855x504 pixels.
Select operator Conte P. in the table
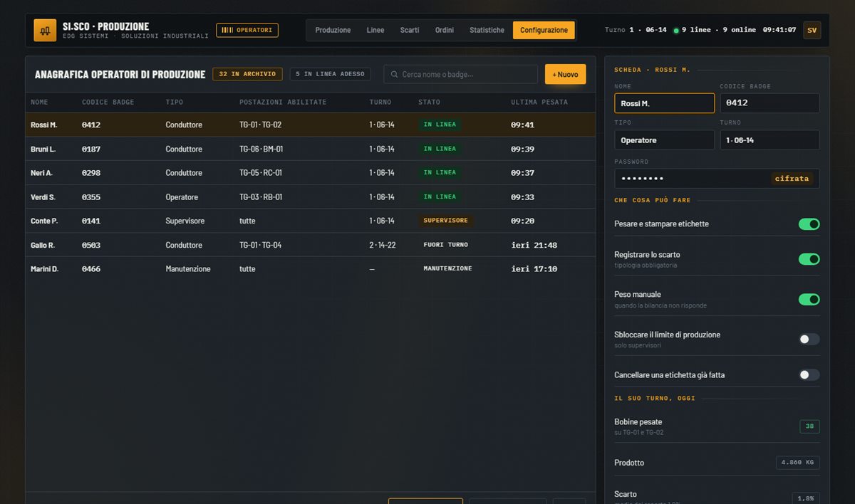[x=311, y=221]
